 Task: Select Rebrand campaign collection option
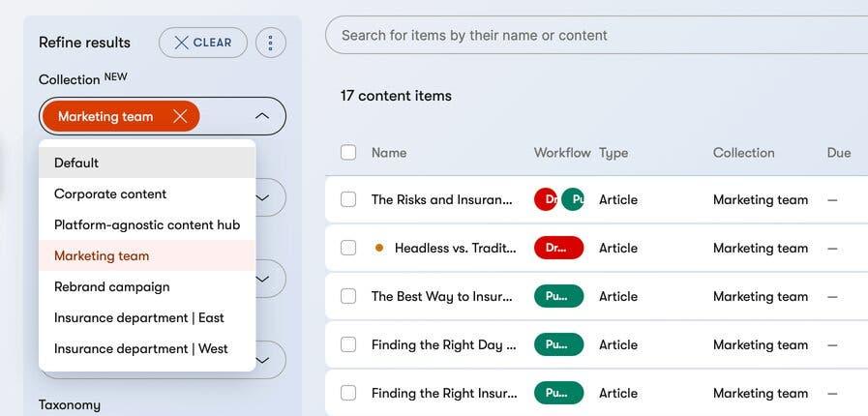tap(111, 286)
